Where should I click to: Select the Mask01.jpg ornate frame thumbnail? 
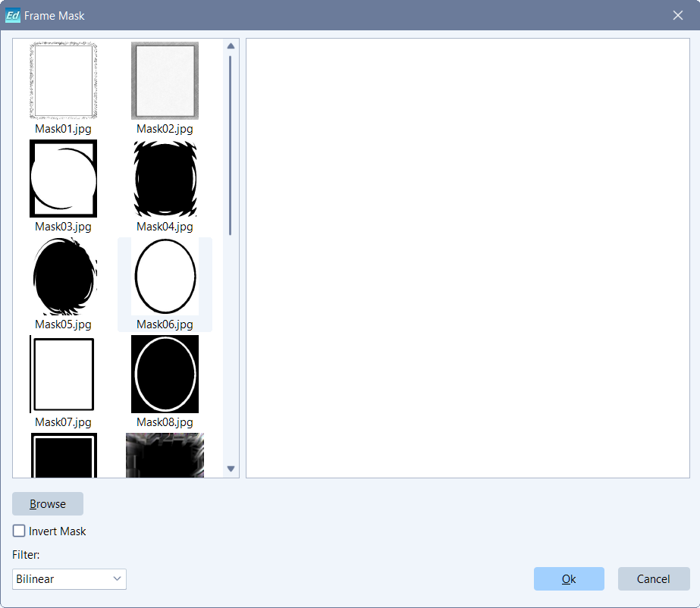(x=63, y=81)
